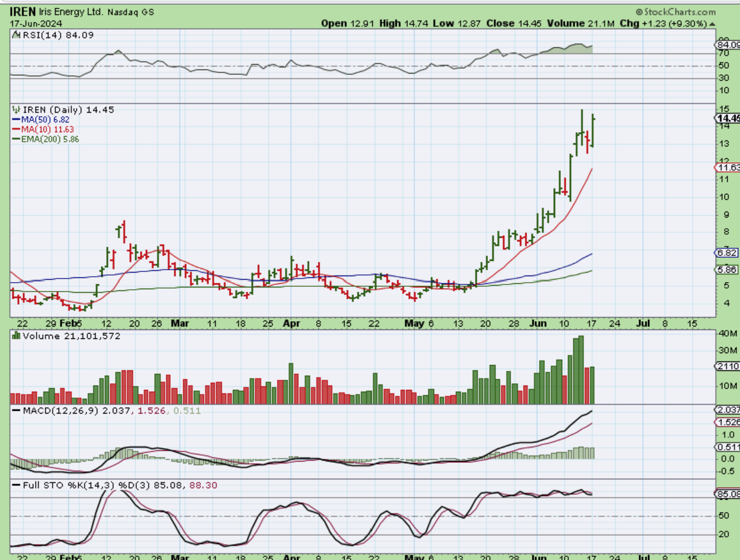Click the Iris Energy Ltd. company name
Screen dimensions: 740x560
pyautogui.click(x=72, y=12)
